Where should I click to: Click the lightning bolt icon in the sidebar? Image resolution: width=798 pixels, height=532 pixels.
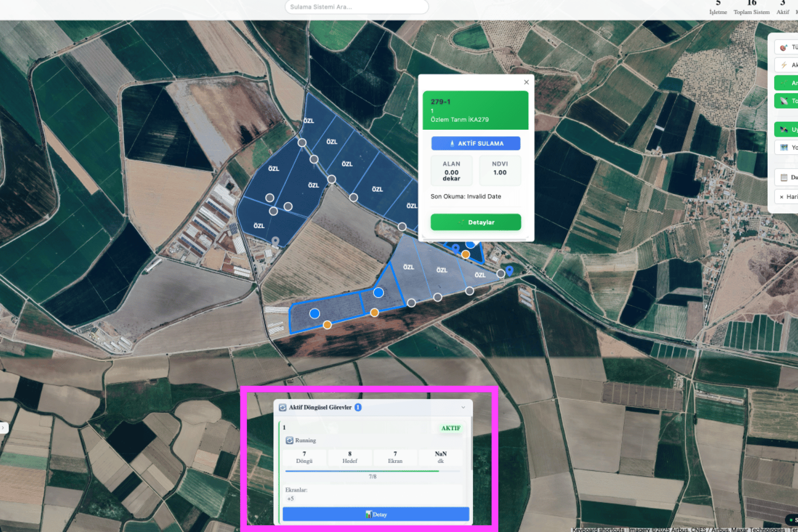784,65
